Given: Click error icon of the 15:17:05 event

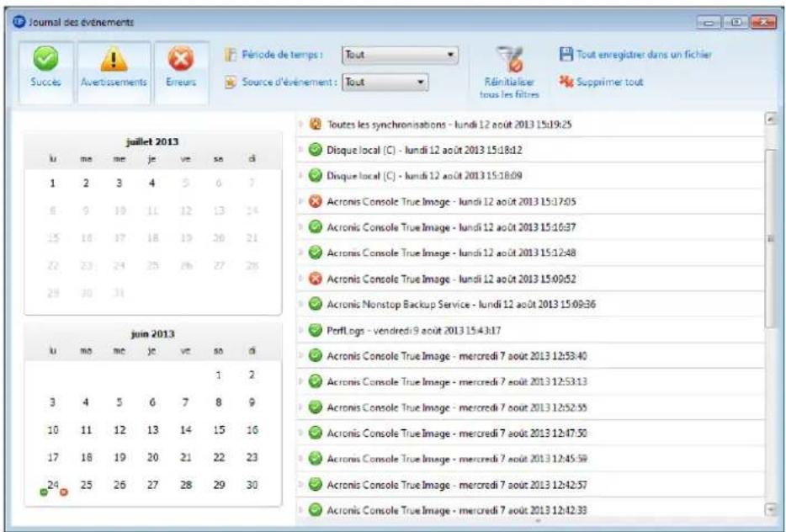Looking at the screenshot, I should pyautogui.click(x=315, y=201).
